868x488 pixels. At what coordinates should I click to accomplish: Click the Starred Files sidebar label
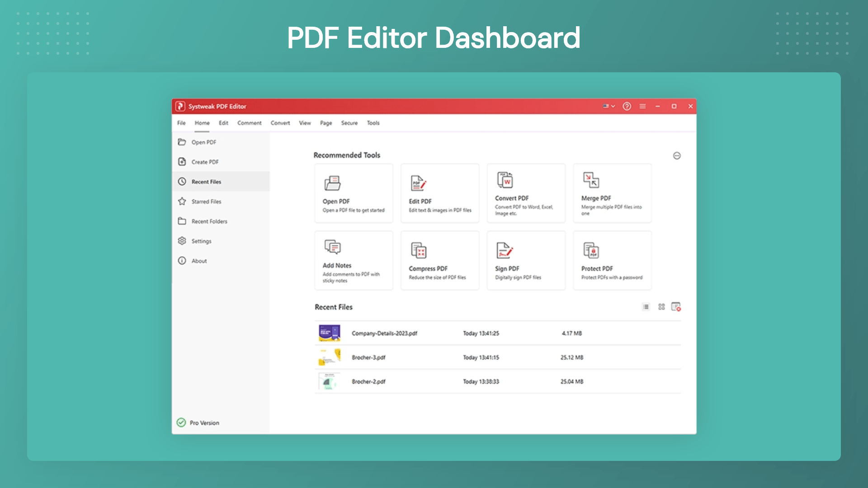[206, 202]
